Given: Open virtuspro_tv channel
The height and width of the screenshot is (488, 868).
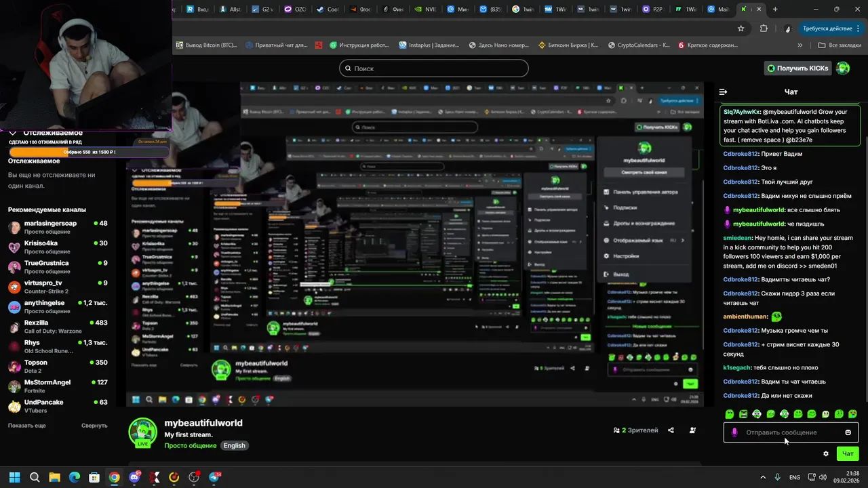Looking at the screenshot, I should pos(58,287).
